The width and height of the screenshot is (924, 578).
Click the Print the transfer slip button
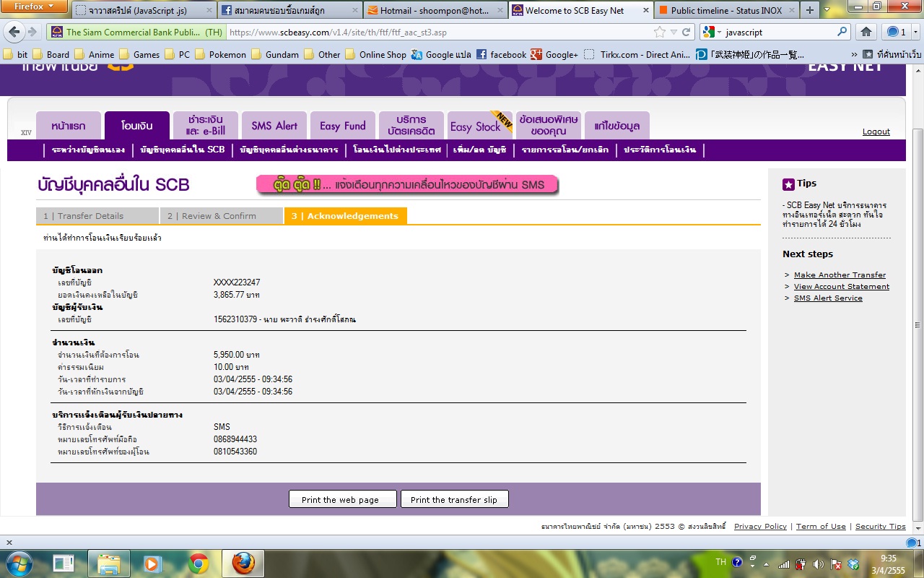click(454, 499)
